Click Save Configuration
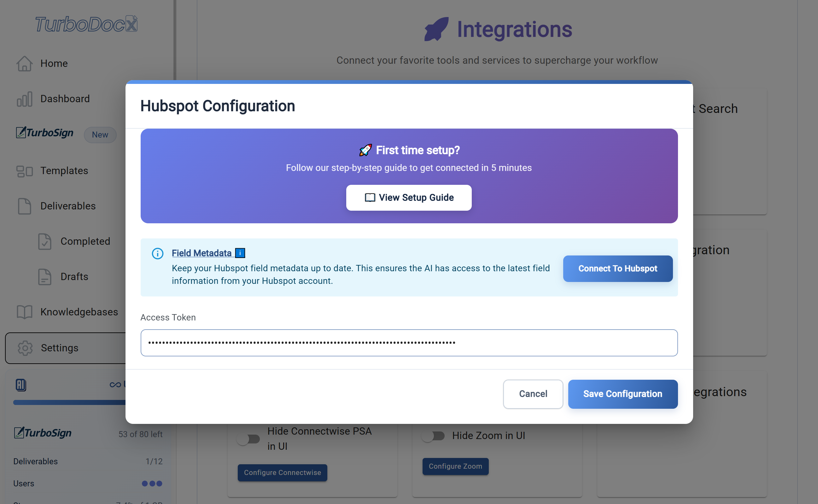 point(623,394)
